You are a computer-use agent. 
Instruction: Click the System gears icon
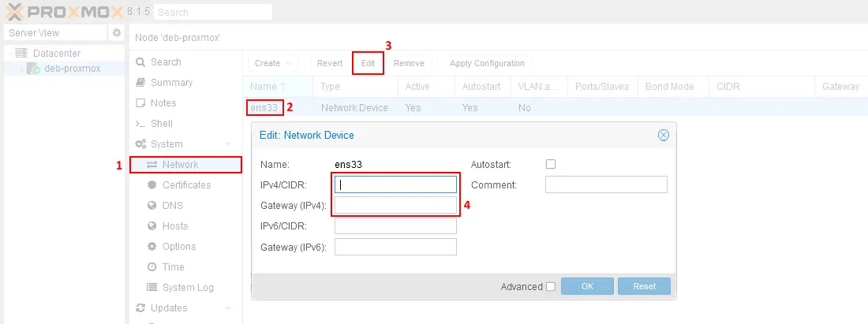[x=140, y=143]
